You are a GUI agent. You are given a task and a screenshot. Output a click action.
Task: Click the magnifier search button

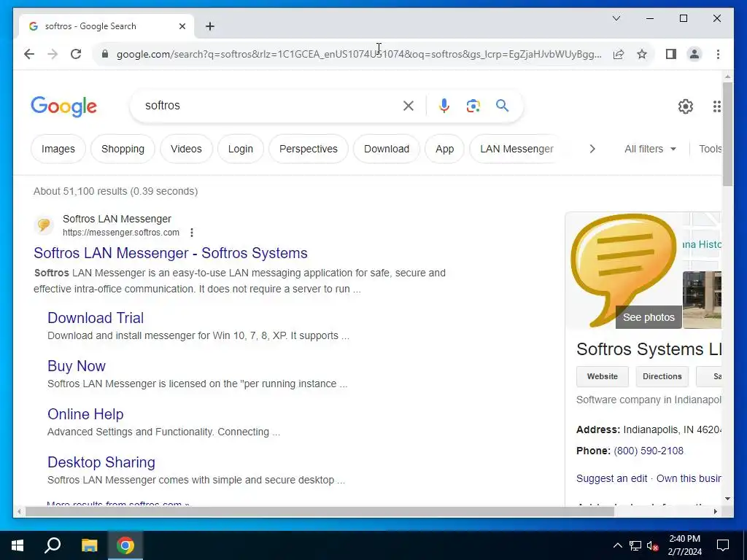tap(502, 105)
